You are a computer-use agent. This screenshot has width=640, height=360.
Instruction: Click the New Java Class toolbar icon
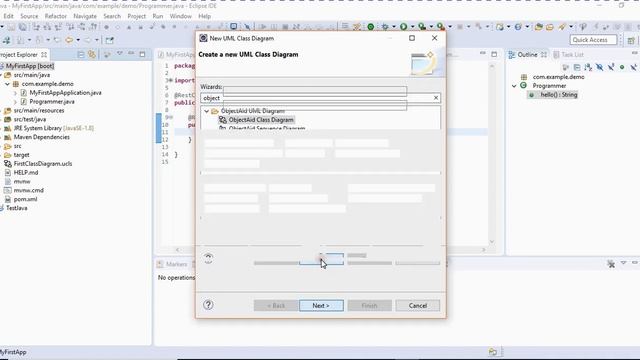tap(518, 27)
